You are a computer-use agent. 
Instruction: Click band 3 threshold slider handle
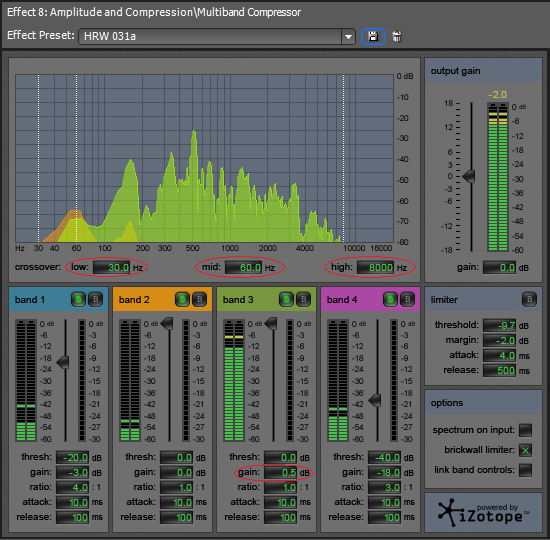271,324
